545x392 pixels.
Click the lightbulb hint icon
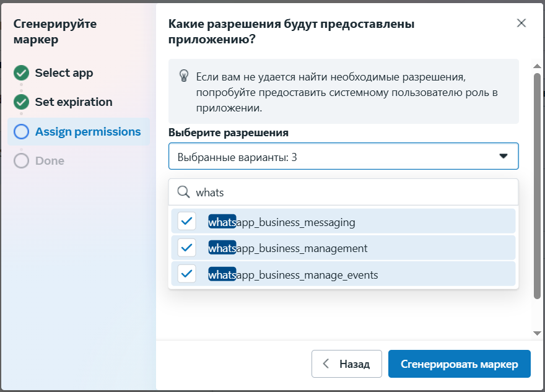[183, 76]
